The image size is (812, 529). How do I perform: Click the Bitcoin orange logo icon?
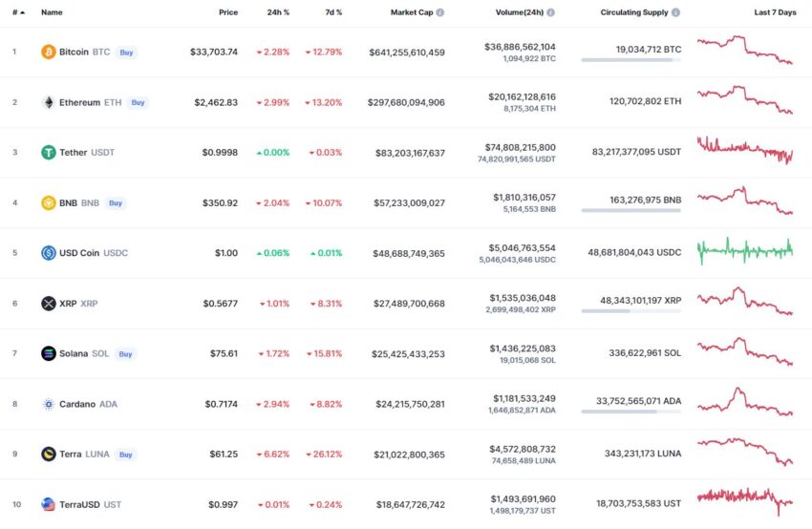[x=48, y=52]
